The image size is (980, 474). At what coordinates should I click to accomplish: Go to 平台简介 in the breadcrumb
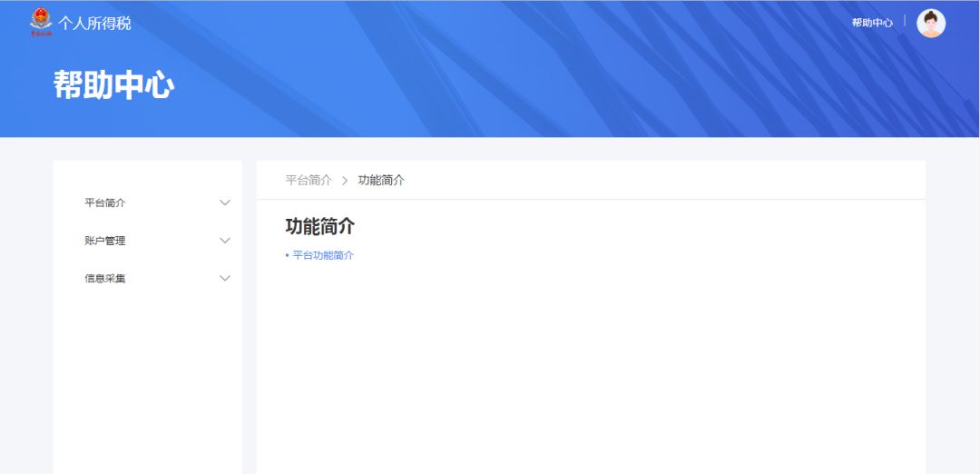(x=309, y=180)
